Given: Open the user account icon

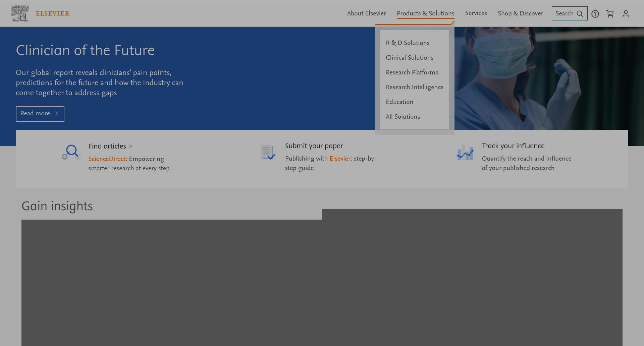Looking at the screenshot, I should 626,14.
